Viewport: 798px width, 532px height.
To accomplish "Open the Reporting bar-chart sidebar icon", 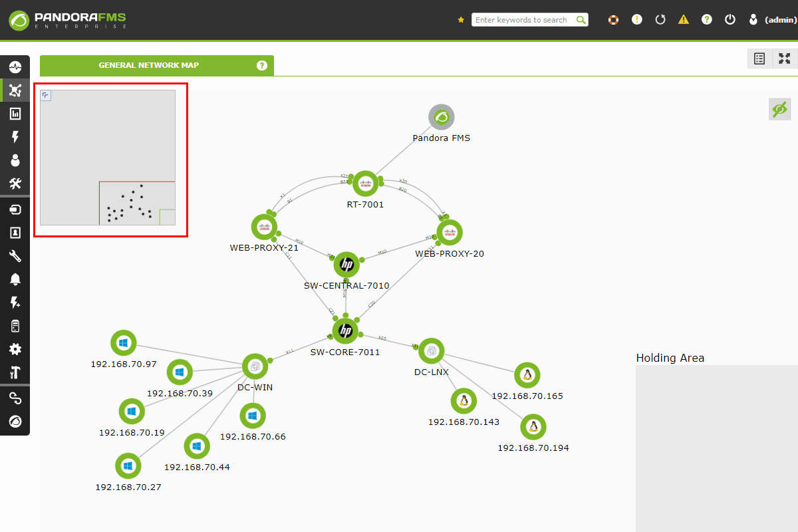I will click(15, 114).
